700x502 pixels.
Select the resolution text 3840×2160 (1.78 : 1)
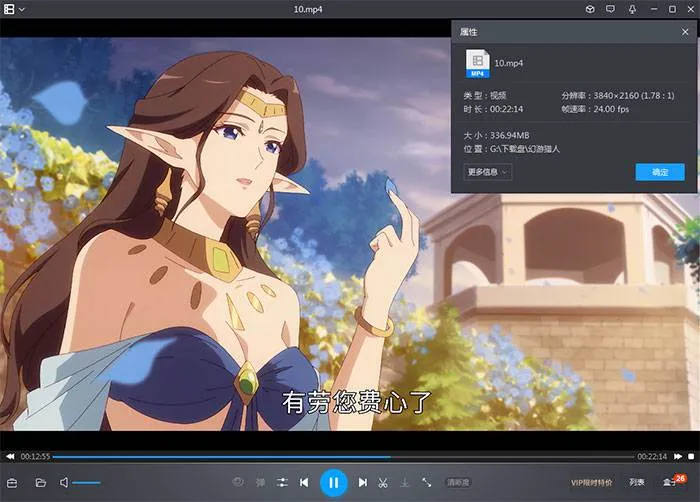[634, 95]
